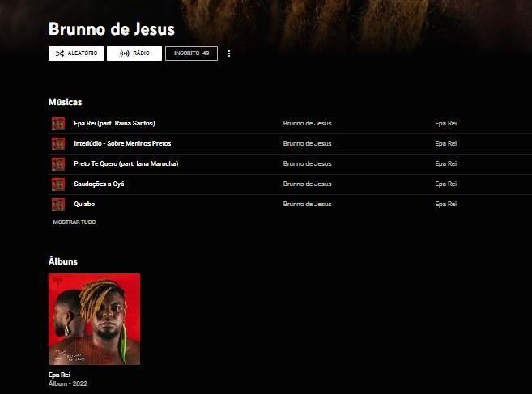This screenshot has height=394, width=532.
Task: Open artist link on the Epa Rei song row
Action: [308, 123]
